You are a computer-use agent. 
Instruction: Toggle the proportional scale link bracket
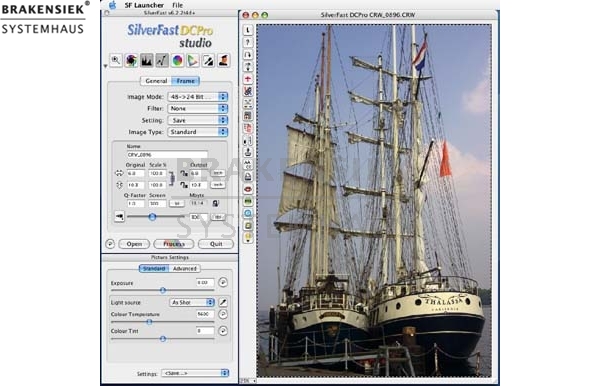[172, 179]
